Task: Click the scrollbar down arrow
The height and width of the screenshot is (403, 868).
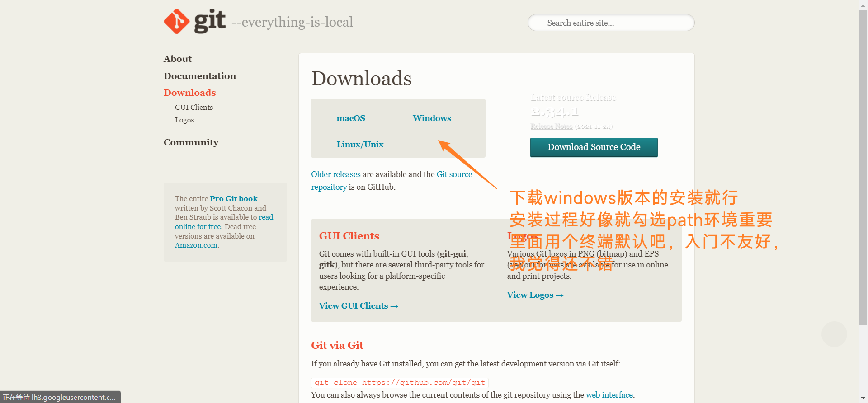Action: [863, 398]
